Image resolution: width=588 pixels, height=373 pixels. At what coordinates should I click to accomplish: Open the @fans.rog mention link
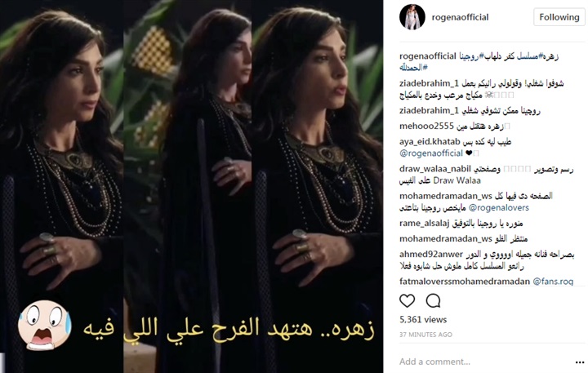[x=553, y=281]
